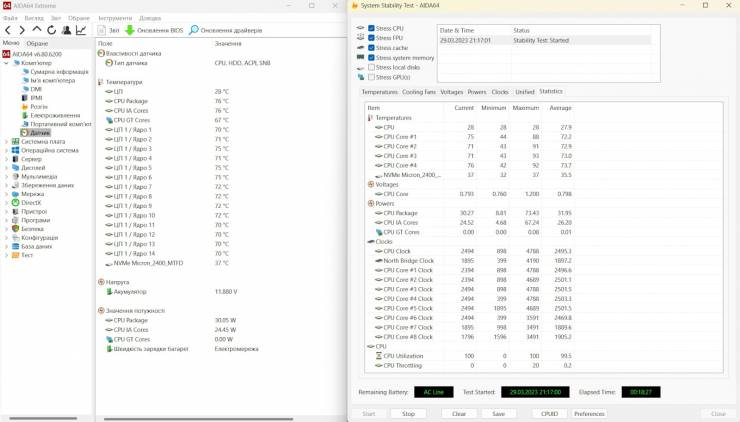740x422 pixels.
Task: Click the Значення column header
Action: pyautogui.click(x=228, y=43)
